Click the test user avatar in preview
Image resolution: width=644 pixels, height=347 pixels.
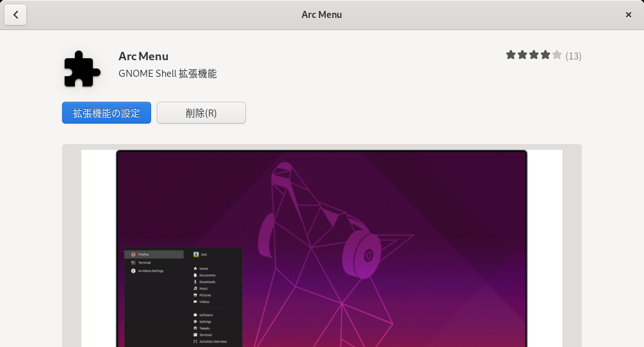click(x=196, y=255)
